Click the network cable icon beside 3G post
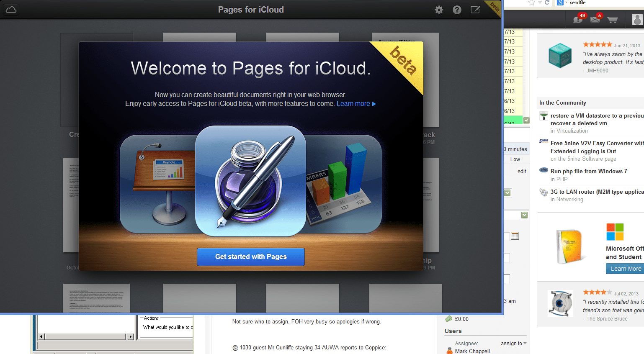The width and height of the screenshot is (644, 354). pyautogui.click(x=544, y=192)
